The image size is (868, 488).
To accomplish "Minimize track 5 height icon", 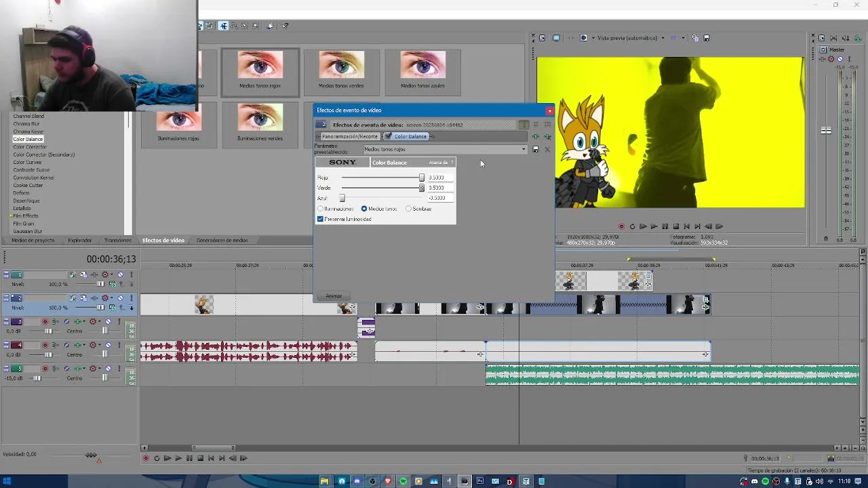I will [x=6, y=366].
